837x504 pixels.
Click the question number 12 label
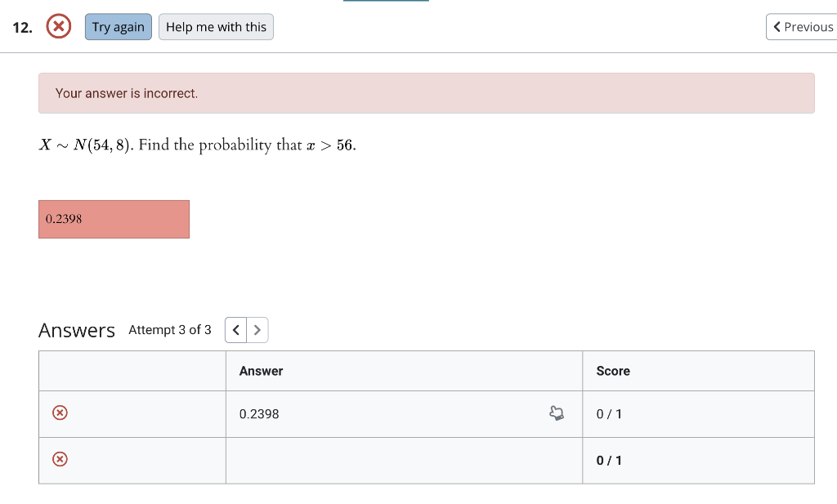tap(21, 27)
